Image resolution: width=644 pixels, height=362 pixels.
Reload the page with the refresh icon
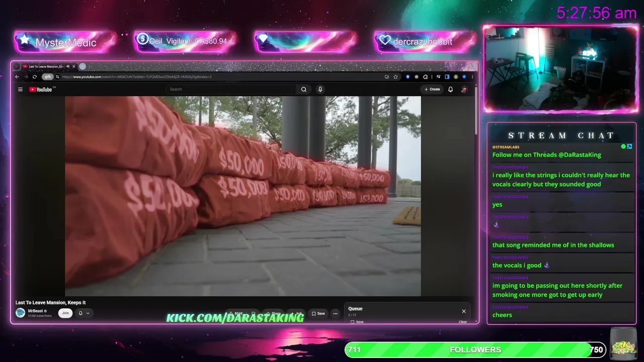35,77
